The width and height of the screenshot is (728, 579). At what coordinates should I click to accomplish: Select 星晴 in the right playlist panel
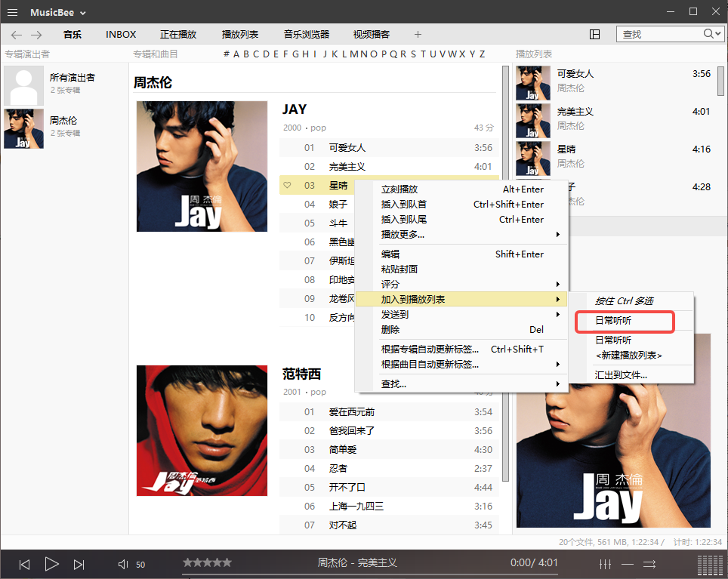pos(615,159)
